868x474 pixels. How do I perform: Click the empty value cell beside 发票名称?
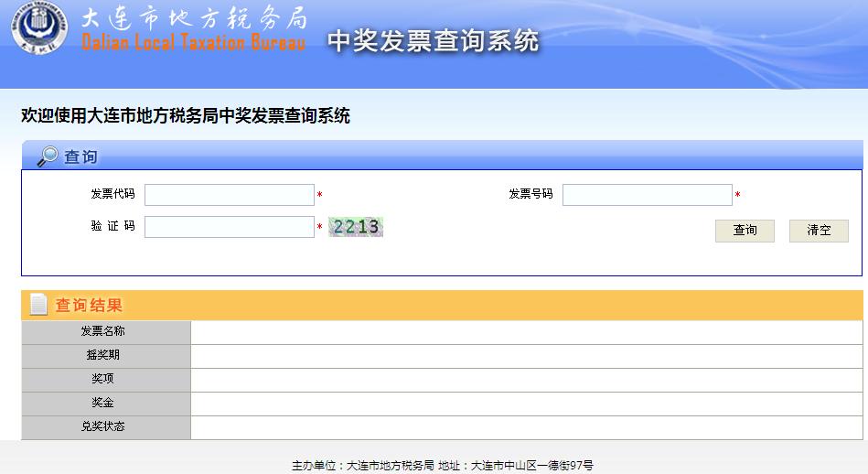(x=526, y=331)
